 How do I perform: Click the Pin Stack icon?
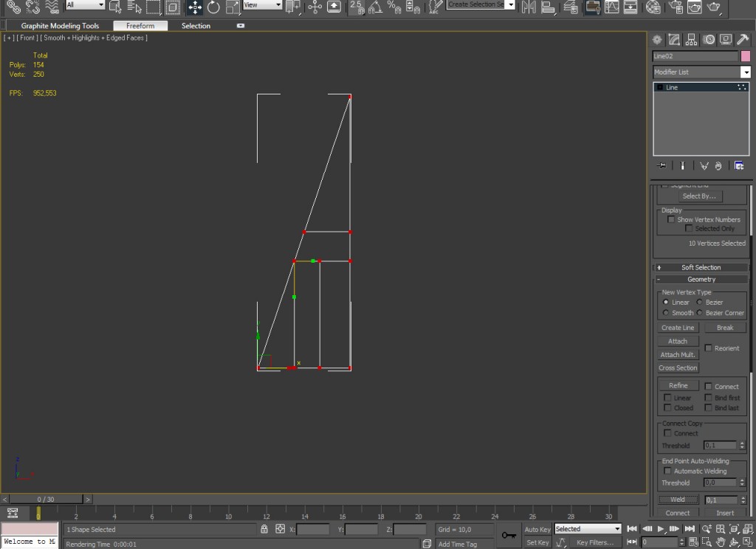(661, 166)
